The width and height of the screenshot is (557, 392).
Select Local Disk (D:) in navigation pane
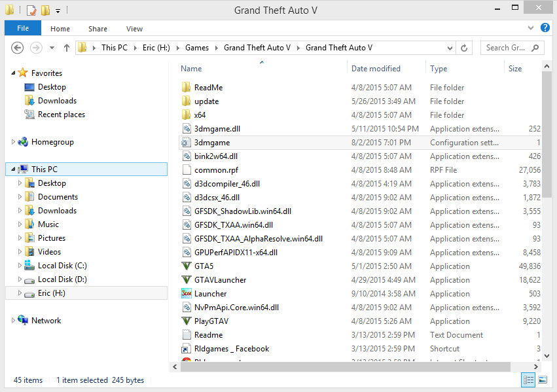pos(62,279)
